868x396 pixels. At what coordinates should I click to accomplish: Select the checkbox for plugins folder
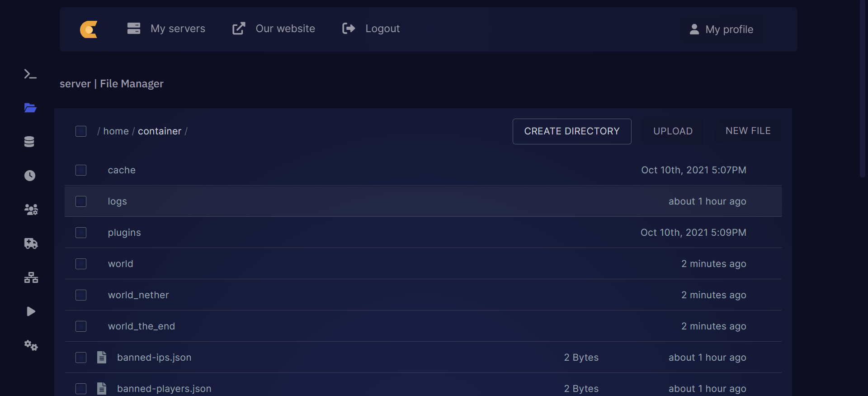click(81, 233)
